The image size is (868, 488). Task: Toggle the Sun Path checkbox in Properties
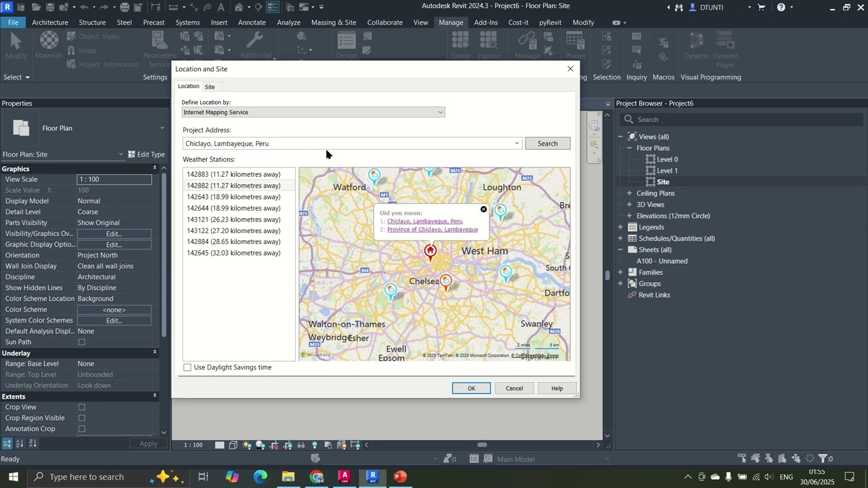[81, 342]
